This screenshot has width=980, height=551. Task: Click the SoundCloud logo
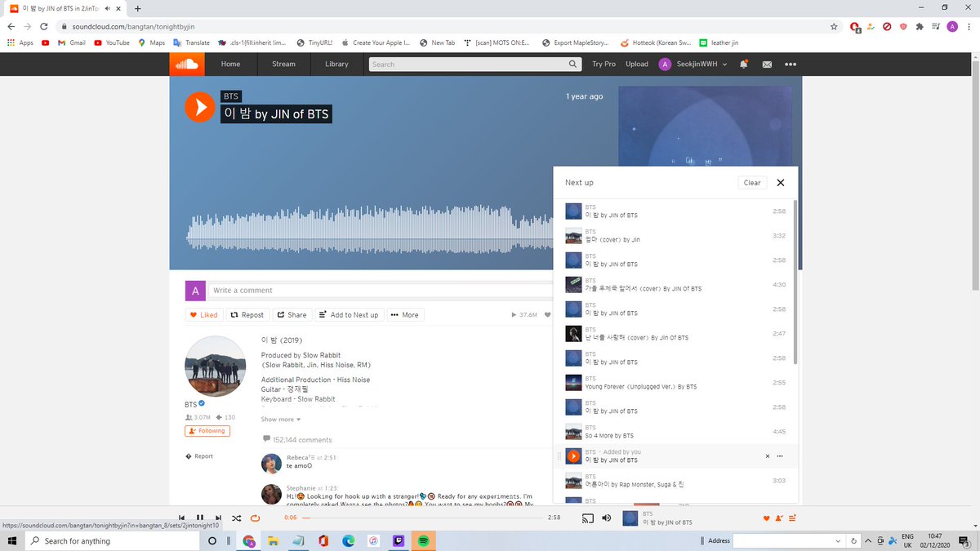187,64
